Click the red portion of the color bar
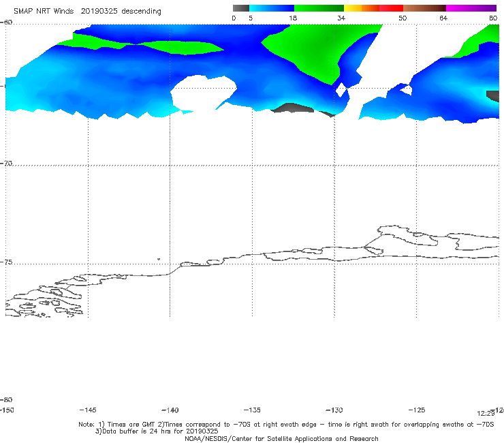Screen dimensions: 504x443 click(x=391, y=8)
